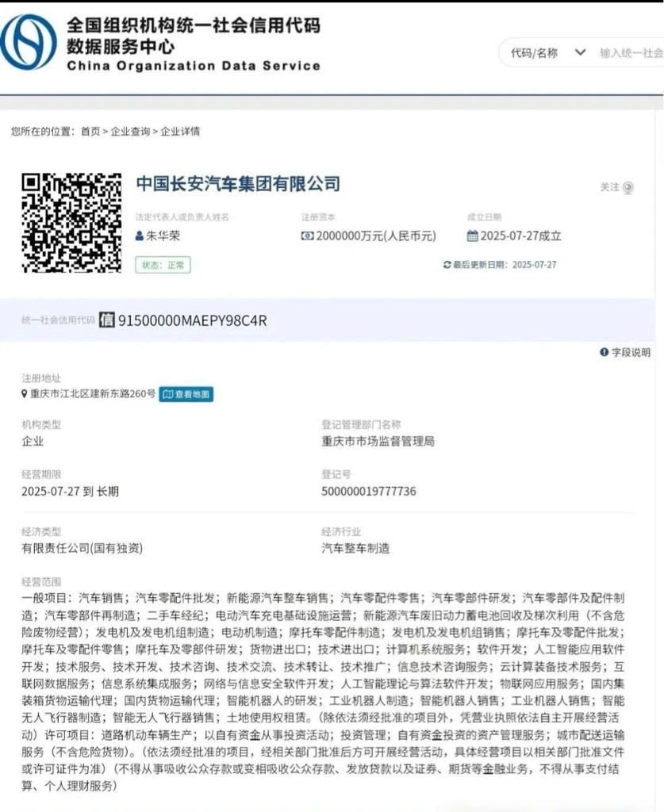Click the location pin icon by address

click(25, 394)
